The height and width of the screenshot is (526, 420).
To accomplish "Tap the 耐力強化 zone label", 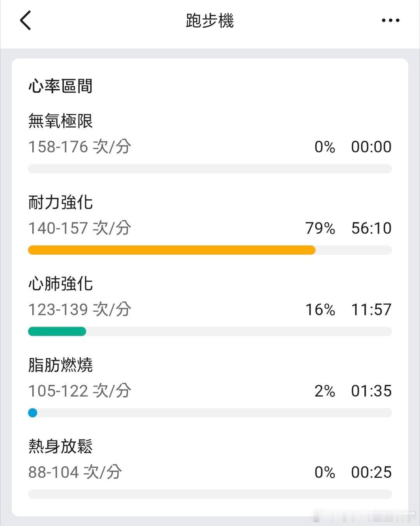I will coord(60,202).
